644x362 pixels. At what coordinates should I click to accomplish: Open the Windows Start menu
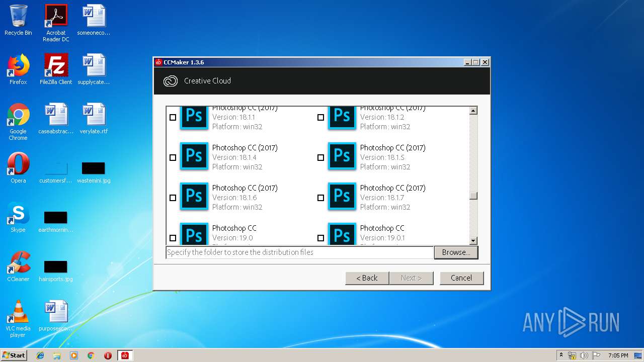click(14, 355)
